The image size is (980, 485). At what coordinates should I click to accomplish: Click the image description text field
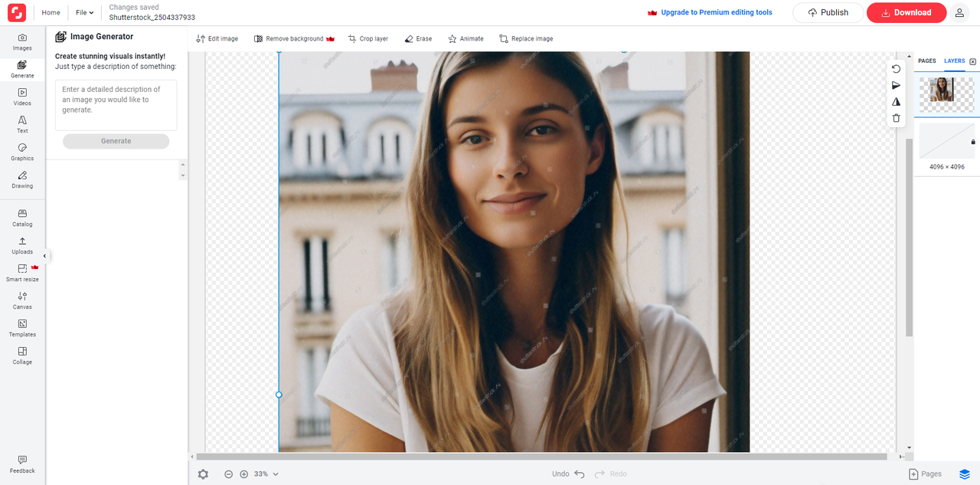tap(116, 105)
